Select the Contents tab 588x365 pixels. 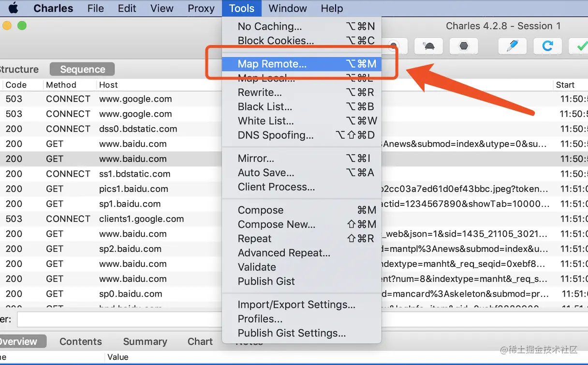81,341
